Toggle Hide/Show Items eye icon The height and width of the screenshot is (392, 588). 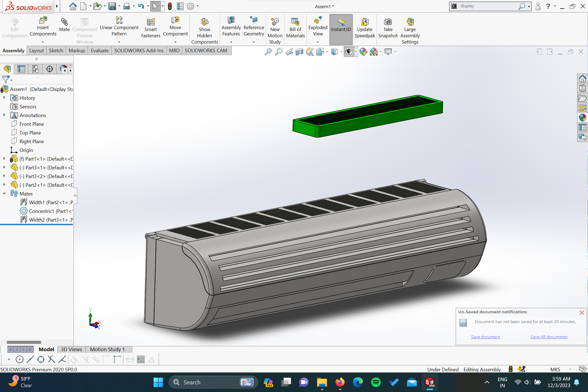click(348, 52)
